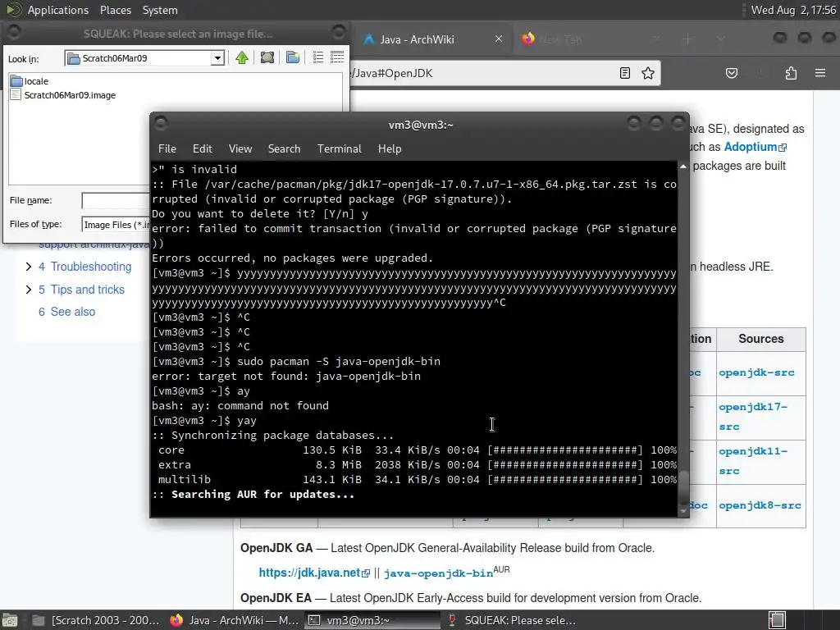Open the Save to Pocket icon
The width and height of the screenshot is (840, 630).
coord(731,73)
